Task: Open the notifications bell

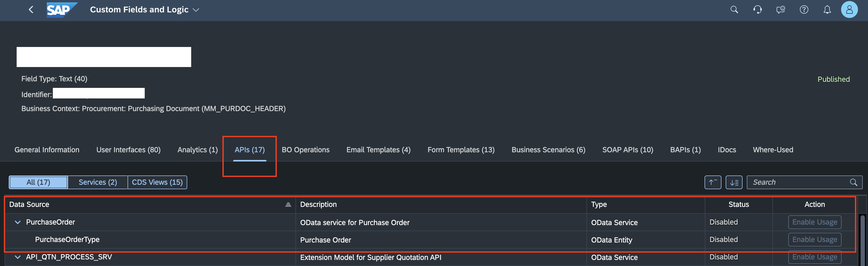Action: pyautogui.click(x=827, y=10)
